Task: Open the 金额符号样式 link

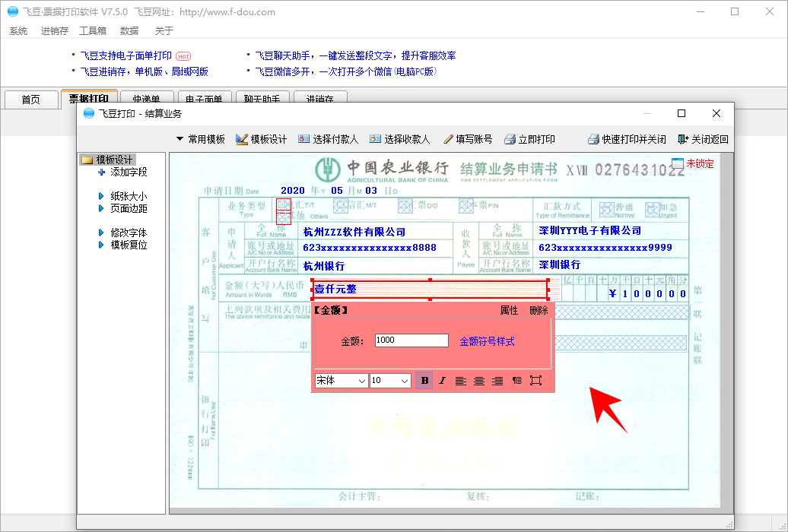Action: point(487,341)
